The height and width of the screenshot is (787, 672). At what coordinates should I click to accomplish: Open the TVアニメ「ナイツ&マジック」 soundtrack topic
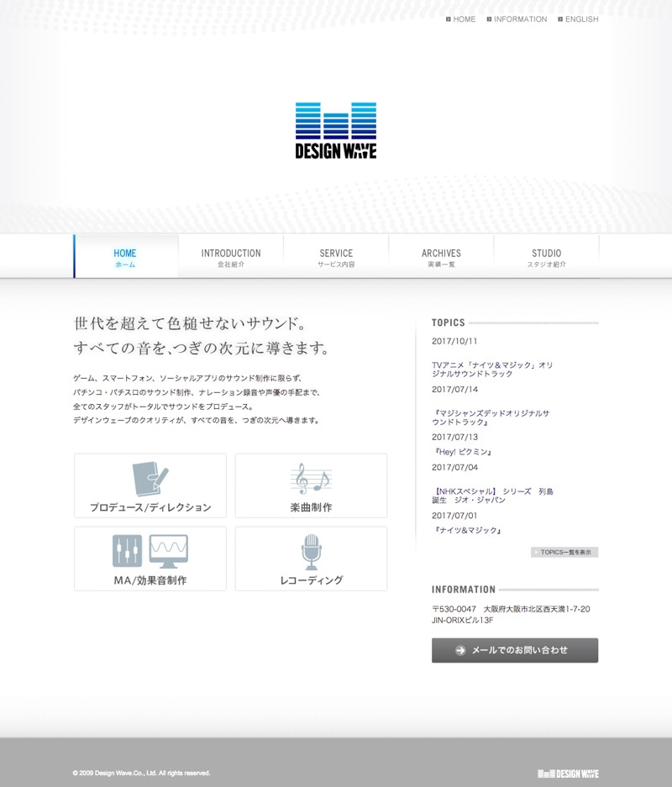[x=492, y=370]
